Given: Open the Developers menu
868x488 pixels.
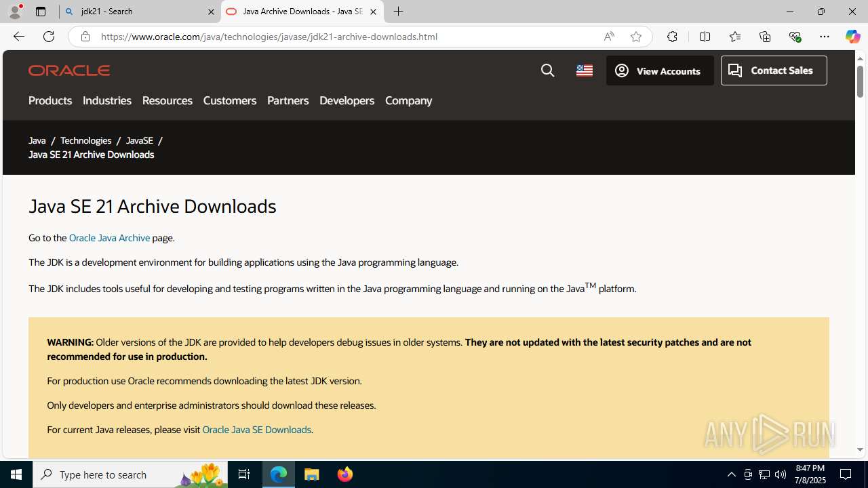Looking at the screenshot, I should (347, 100).
